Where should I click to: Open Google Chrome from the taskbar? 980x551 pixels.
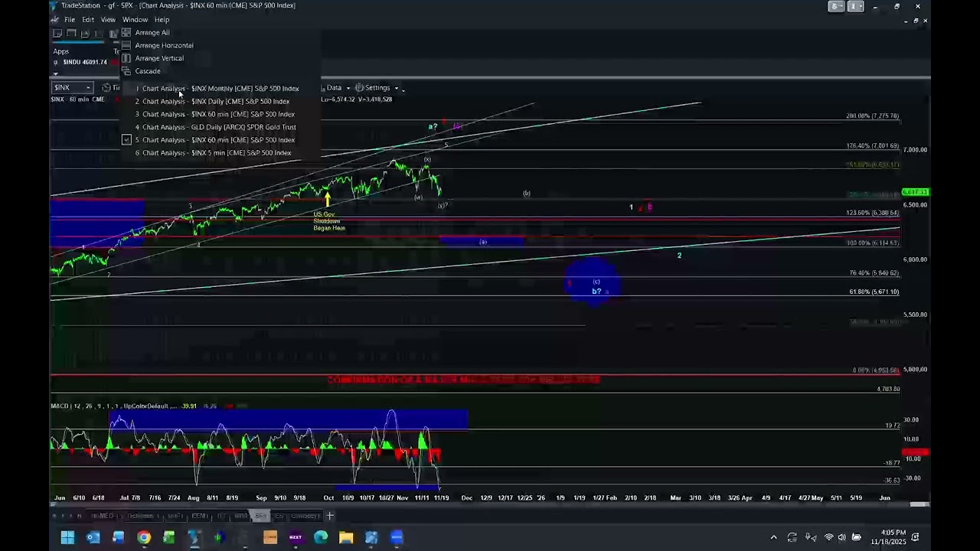(143, 537)
